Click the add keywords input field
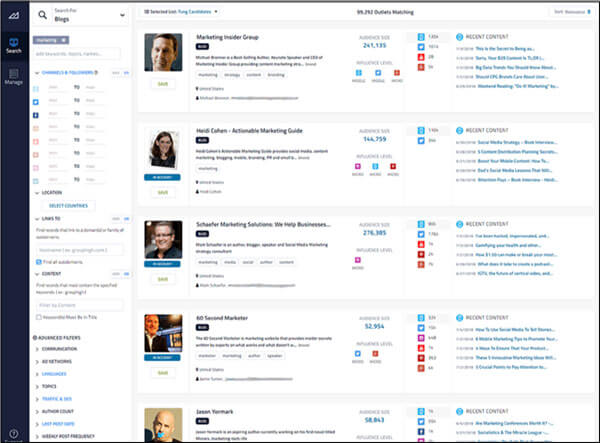600x443 pixels. 77,54
